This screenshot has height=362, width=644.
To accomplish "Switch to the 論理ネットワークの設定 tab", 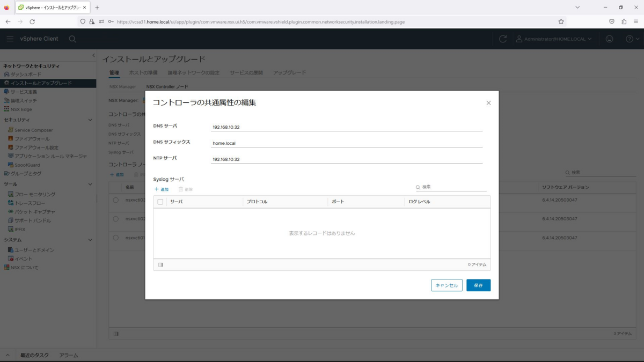I will coord(194,72).
